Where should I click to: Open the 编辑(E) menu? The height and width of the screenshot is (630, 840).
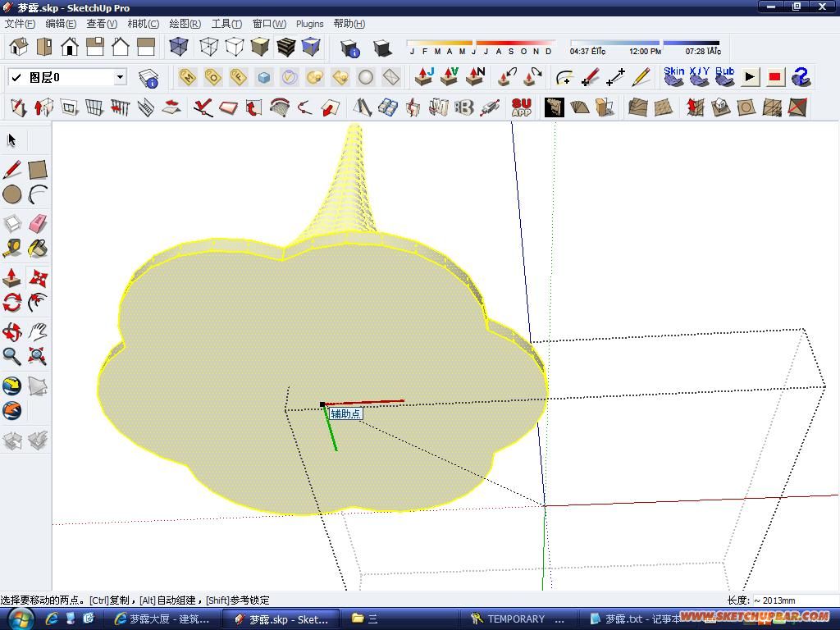coord(61,24)
